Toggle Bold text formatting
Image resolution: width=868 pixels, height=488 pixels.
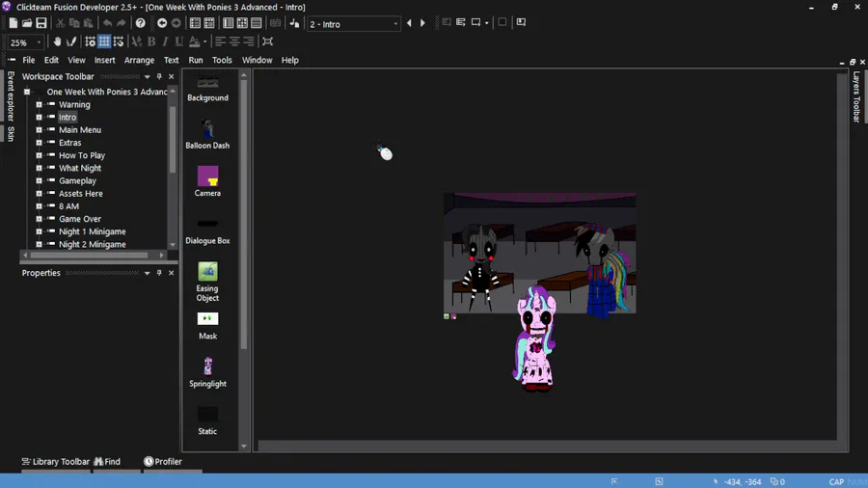tap(151, 41)
